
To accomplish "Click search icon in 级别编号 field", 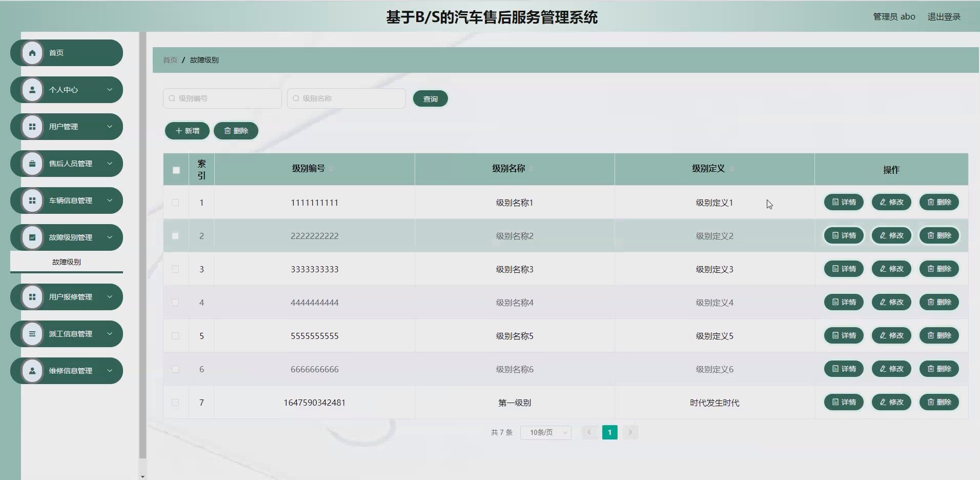I will click(172, 98).
